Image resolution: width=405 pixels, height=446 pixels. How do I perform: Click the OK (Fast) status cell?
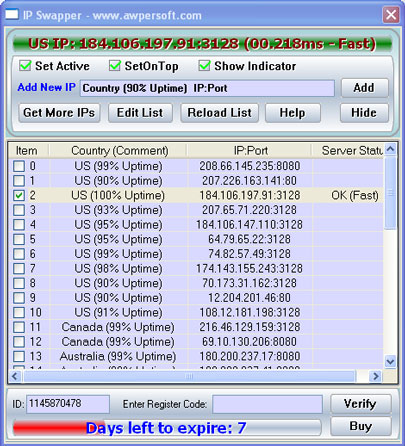click(x=355, y=195)
